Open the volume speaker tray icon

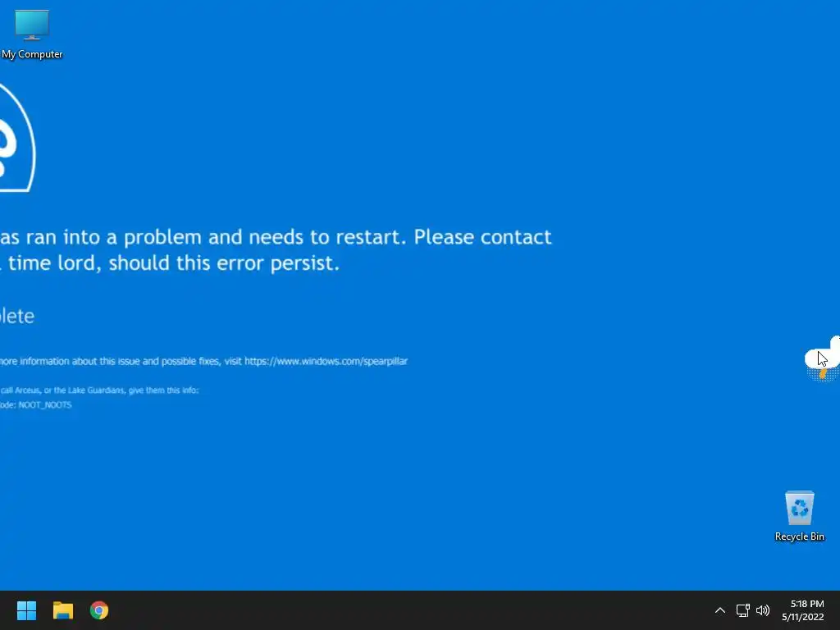pos(763,610)
